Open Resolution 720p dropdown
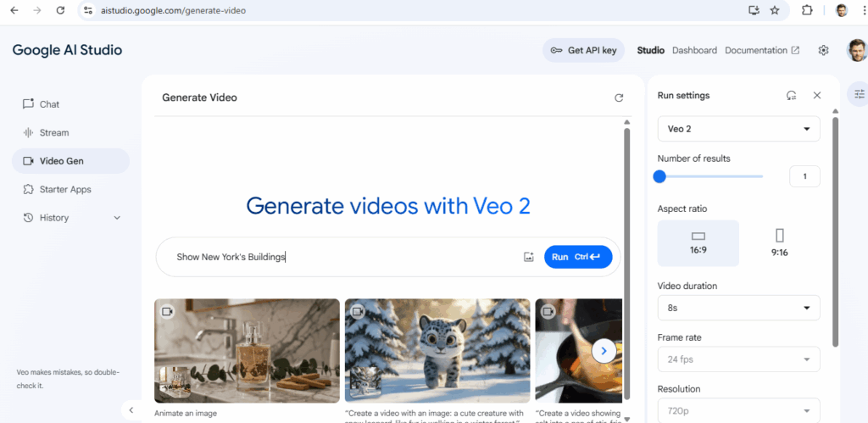This screenshot has height=423, width=868. pos(738,411)
